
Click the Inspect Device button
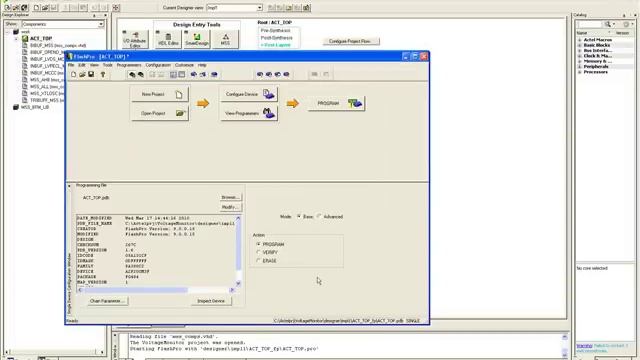[211, 301]
